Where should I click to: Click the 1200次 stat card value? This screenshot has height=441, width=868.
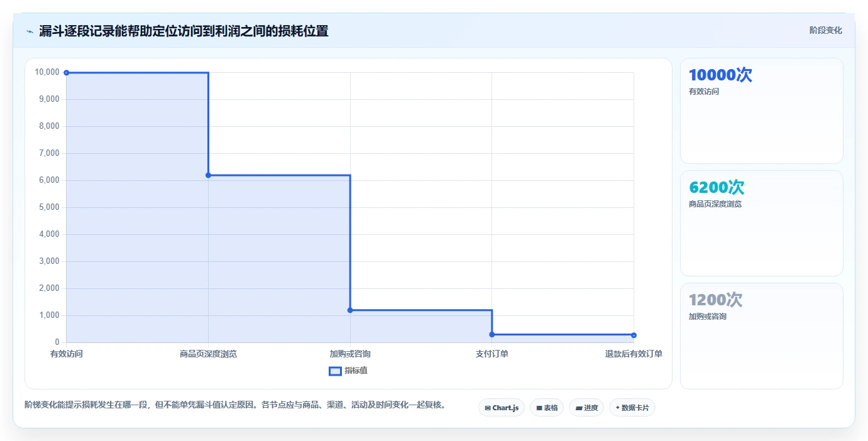point(715,300)
